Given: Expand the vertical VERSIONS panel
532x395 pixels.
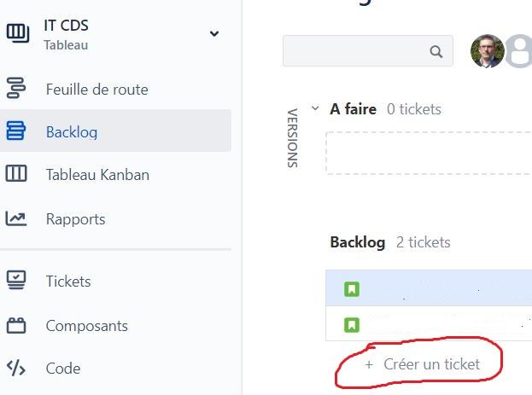Looking at the screenshot, I should point(292,138).
